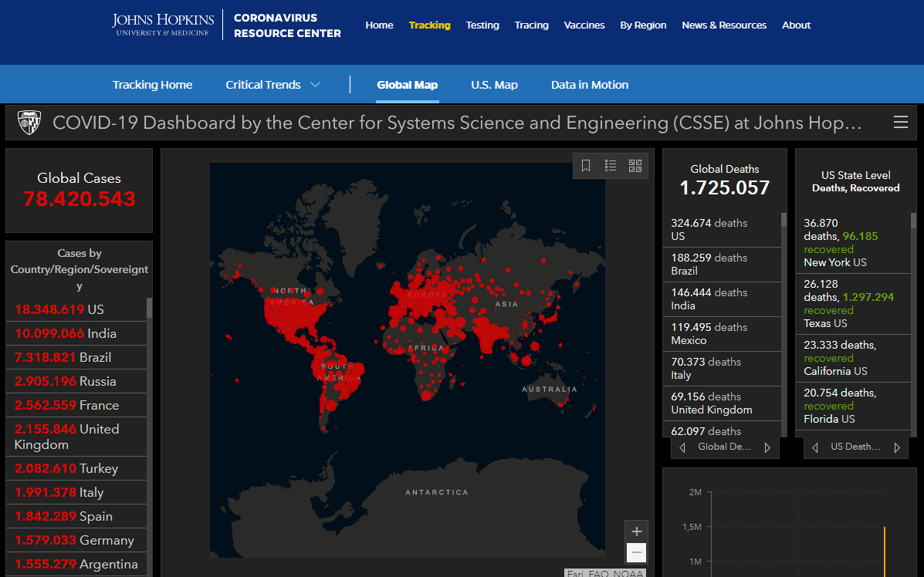Open the Home nav item
This screenshot has height=577, width=924.
[x=380, y=25]
